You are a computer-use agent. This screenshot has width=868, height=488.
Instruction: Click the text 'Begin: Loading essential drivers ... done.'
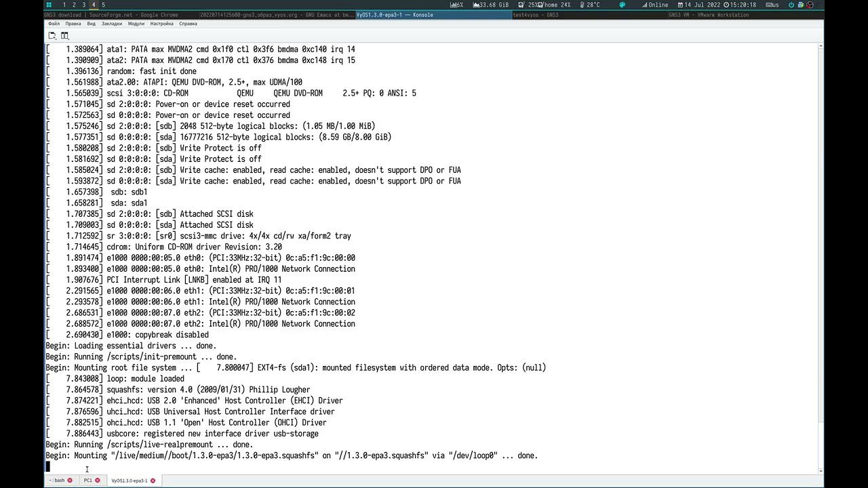point(131,346)
